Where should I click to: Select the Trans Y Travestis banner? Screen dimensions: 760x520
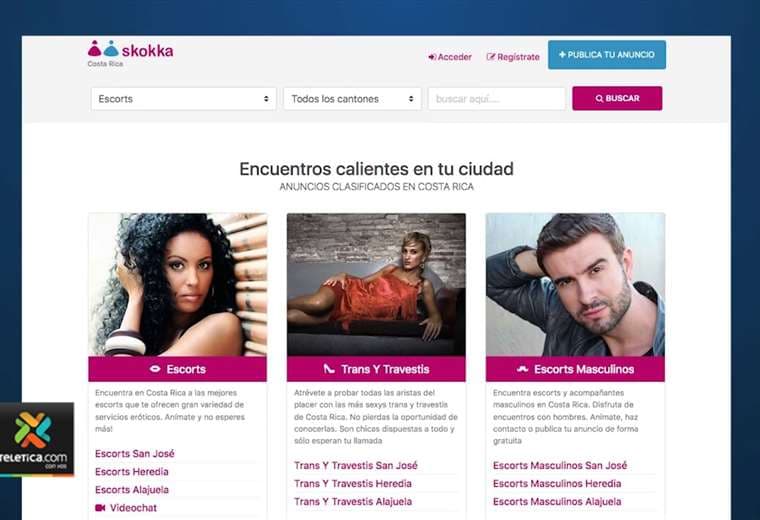(376, 369)
